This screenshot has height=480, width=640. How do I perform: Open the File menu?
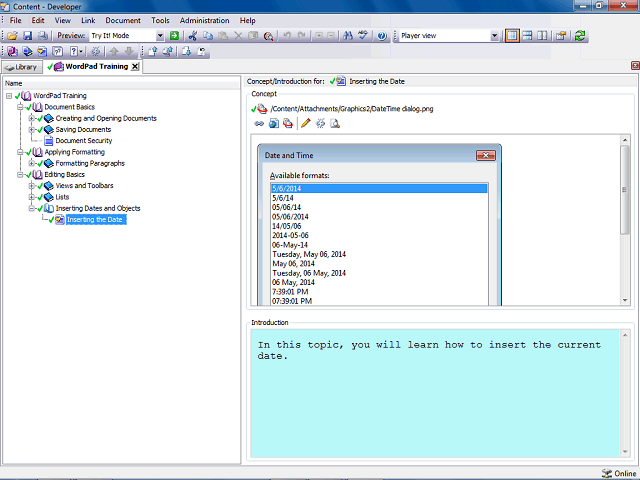(x=16, y=20)
